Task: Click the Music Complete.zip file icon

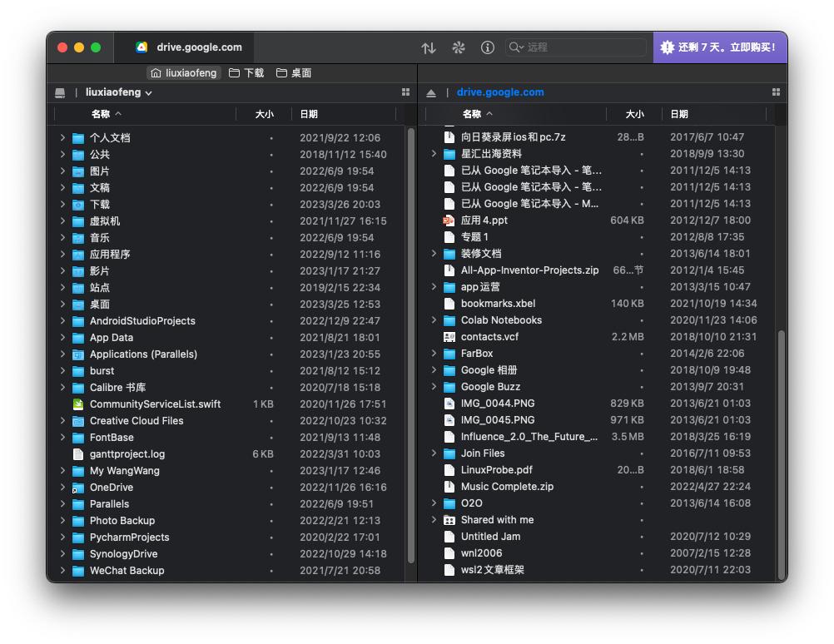Action: [x=449, y=487]
